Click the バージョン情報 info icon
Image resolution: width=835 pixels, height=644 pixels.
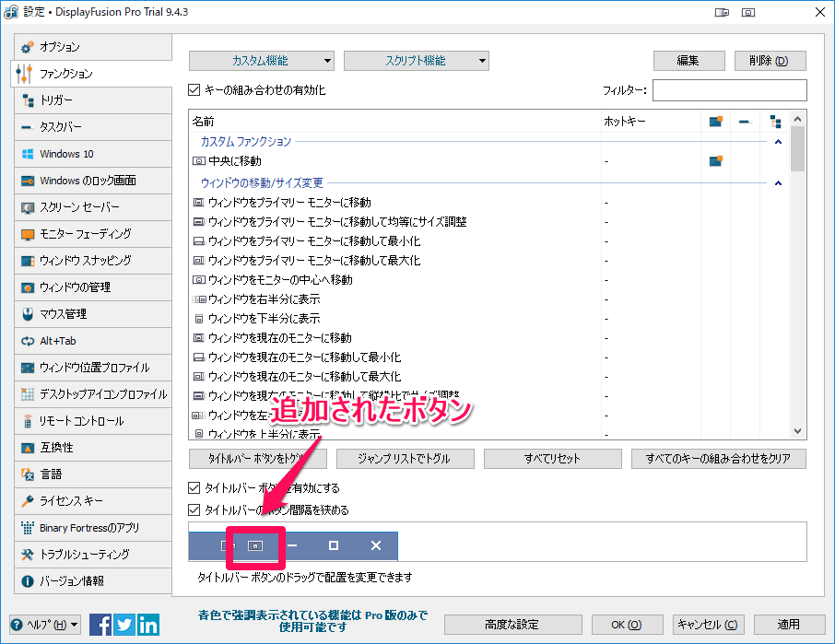(28, 581)
